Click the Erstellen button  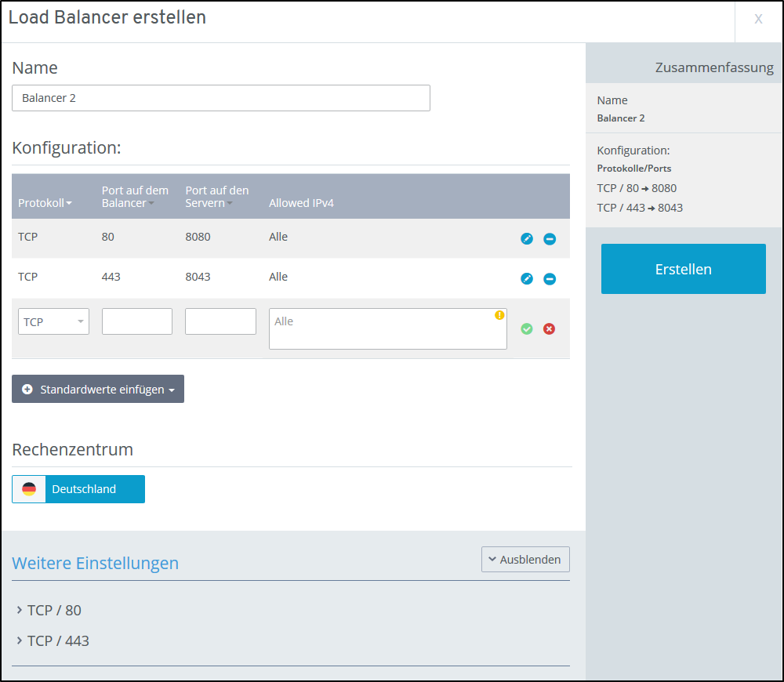click(x=683, y=269)
